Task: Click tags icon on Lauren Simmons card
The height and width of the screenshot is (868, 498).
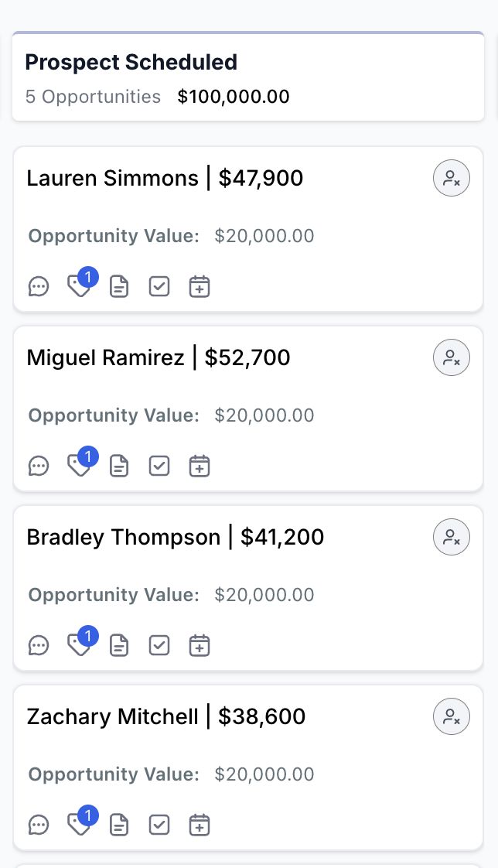Action: coord(78,287)
